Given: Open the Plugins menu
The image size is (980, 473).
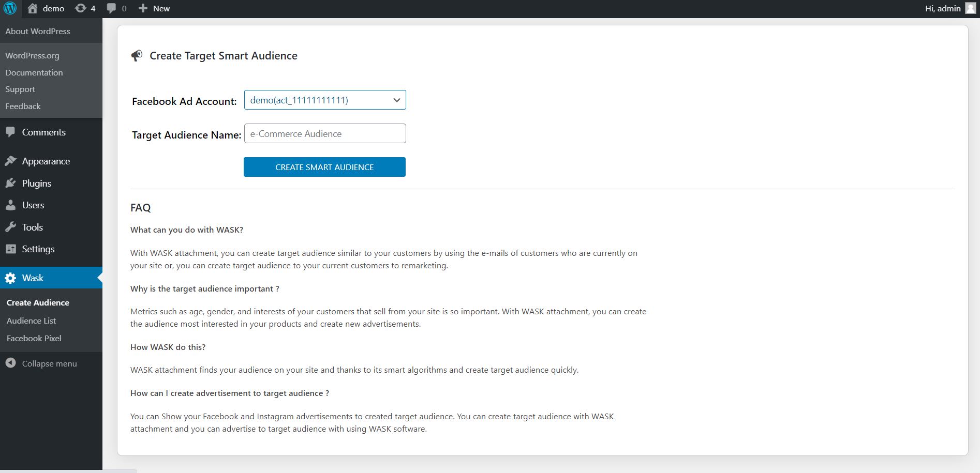Looking at the screenshot, I should [x=37, y=184].
